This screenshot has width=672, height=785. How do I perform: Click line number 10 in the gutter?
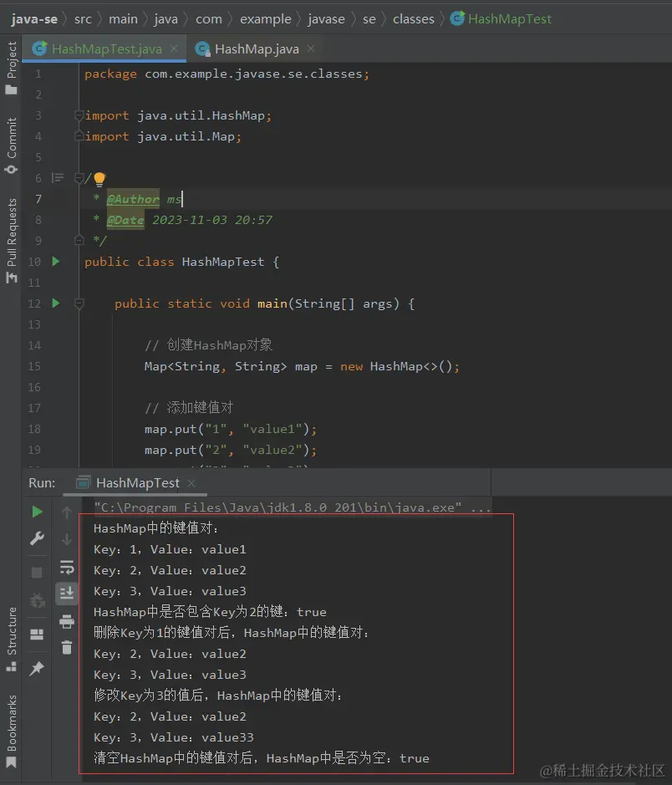tap(34, 262)
